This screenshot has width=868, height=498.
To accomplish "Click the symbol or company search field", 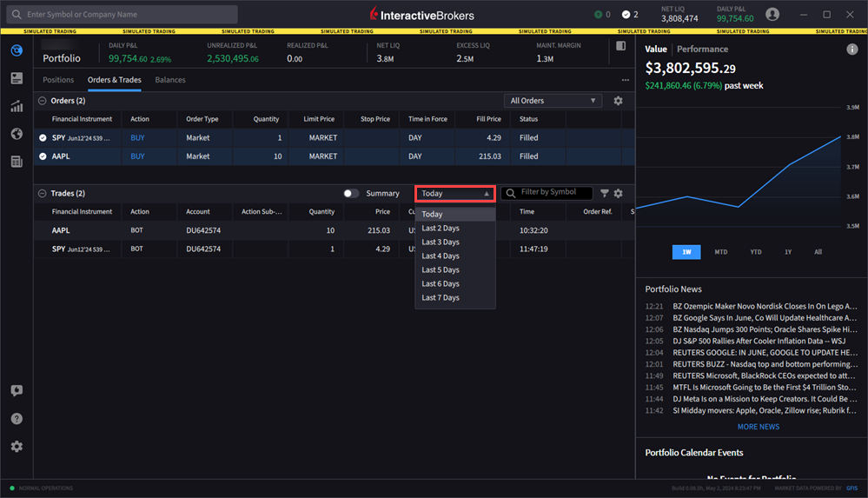I will (123, 15).
